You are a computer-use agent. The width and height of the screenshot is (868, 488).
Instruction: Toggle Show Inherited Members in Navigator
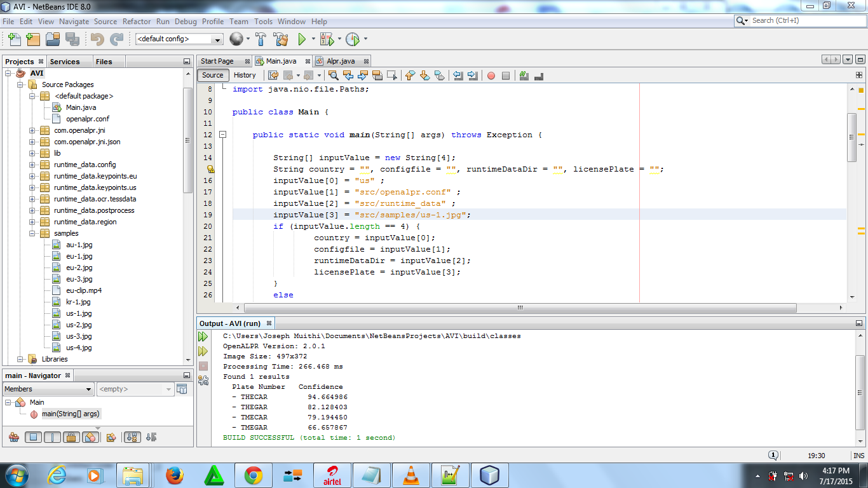14,437
